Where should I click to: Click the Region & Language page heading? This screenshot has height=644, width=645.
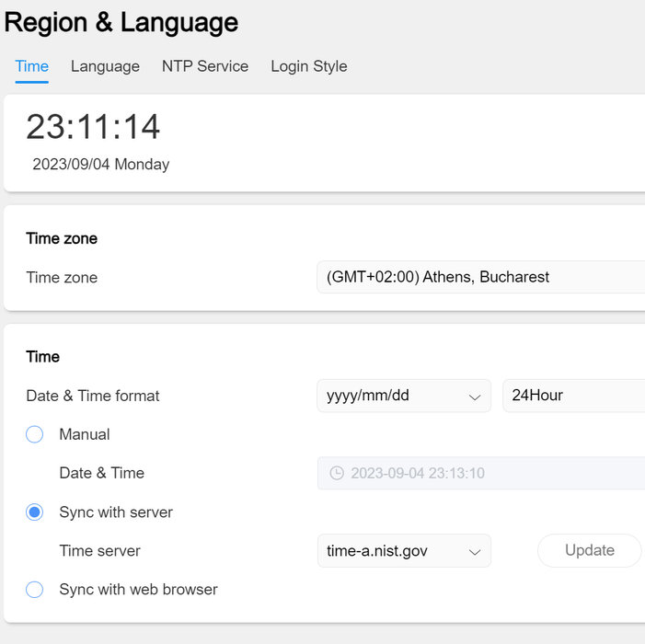click(121, 22)
